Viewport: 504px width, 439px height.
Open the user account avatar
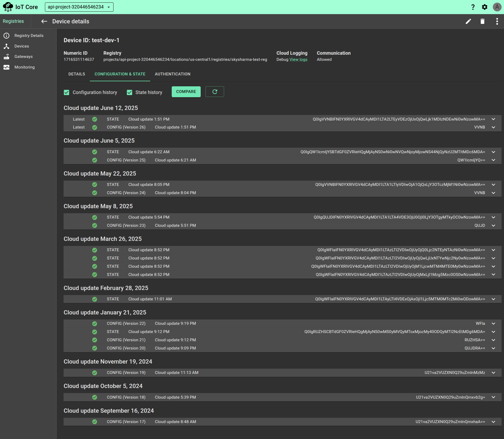coord(497,7)
